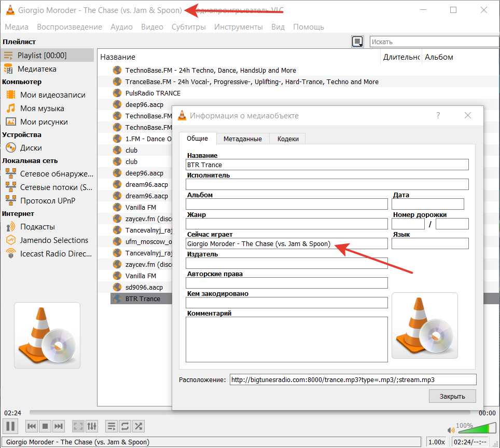Image resolution: width=500 pixels, height=448 pixels.
Task: Click the elapsed time 02:24 label
Action: point(12,413)
